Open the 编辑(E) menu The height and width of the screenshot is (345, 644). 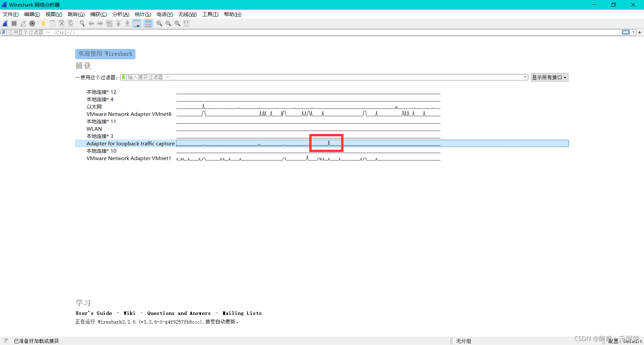(x=32, y=14)
